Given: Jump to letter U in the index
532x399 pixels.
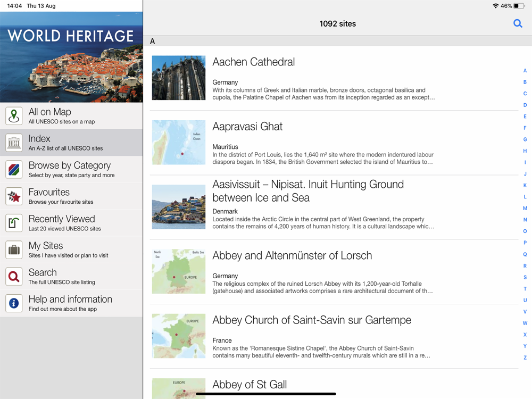Looking at the screenshot, I should coord(525,300).
